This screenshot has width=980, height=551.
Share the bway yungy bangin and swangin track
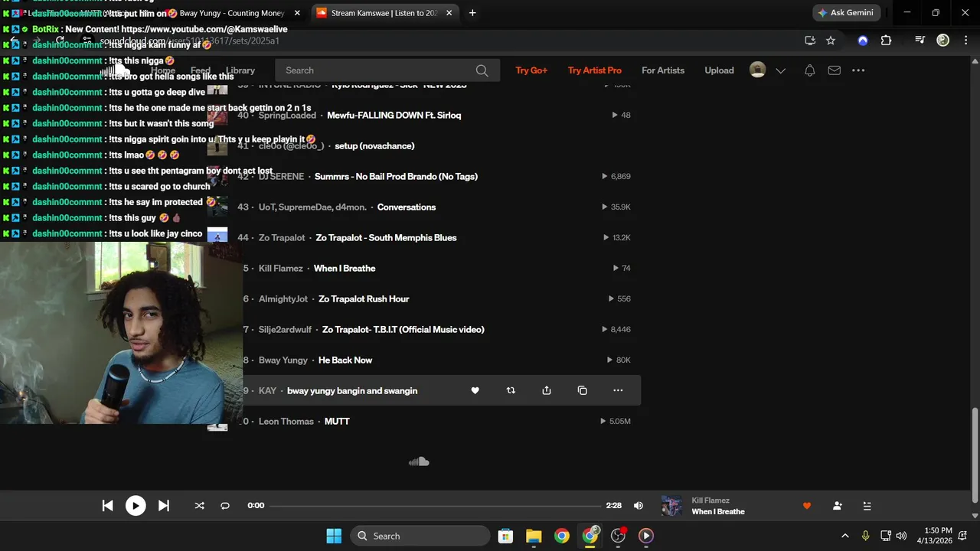point(547,390)
